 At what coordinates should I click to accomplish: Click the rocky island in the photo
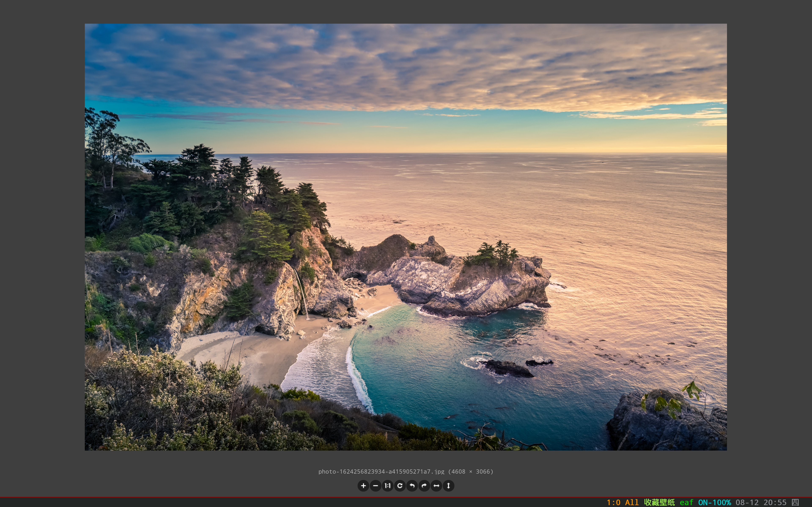pos(470,282)
